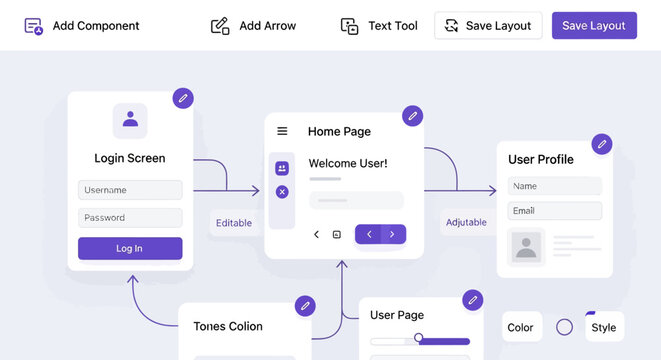Click the User Profile title text
The width and height of the screenshot is (661, 360).
(541, 159)
